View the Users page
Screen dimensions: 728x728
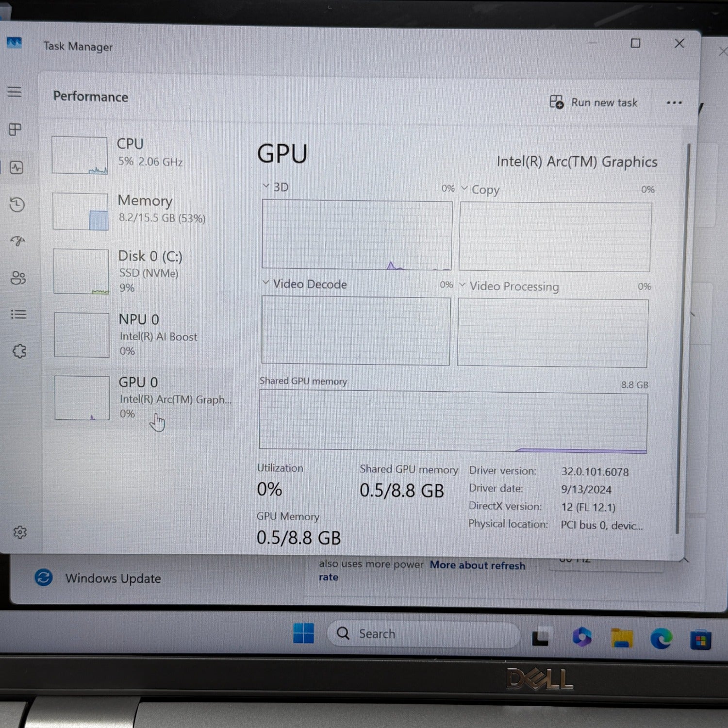[18, 278]
